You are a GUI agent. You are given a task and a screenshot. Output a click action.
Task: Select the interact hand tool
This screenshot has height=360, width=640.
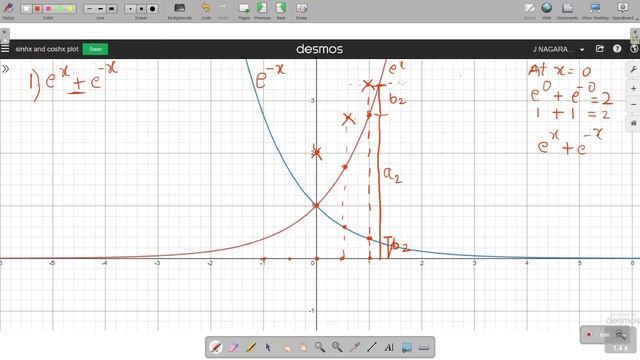(x=285, y=347)
